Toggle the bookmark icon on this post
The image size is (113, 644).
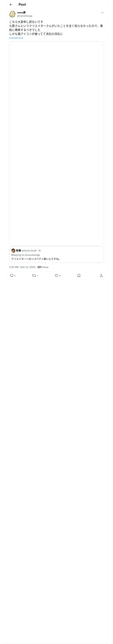79,276
